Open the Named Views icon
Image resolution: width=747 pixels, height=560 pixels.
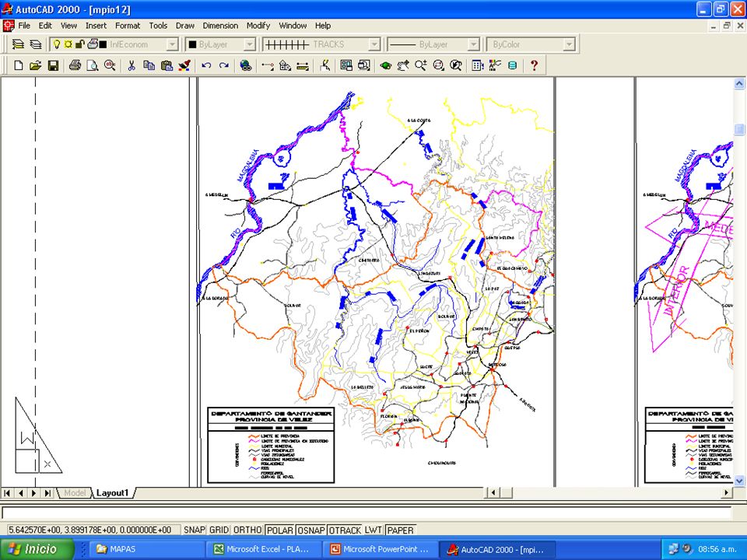pyautogui.click(x=346, y=65)
